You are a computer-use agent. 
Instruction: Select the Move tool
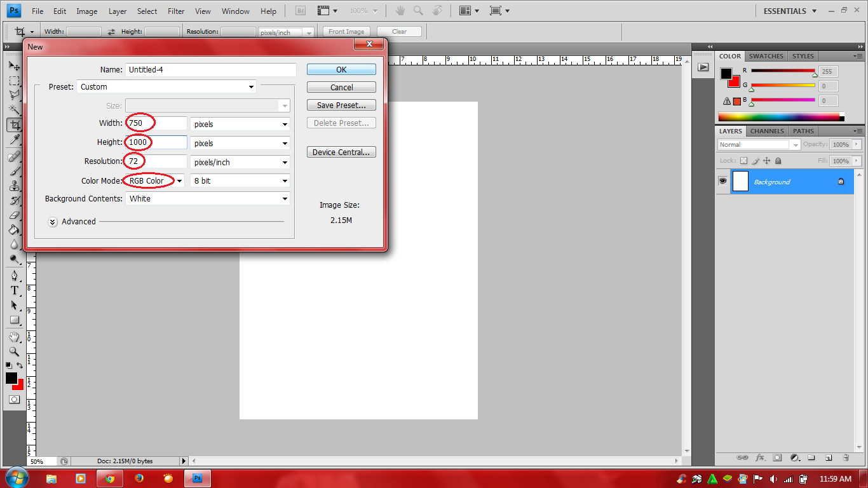click(x=14, y=65)
